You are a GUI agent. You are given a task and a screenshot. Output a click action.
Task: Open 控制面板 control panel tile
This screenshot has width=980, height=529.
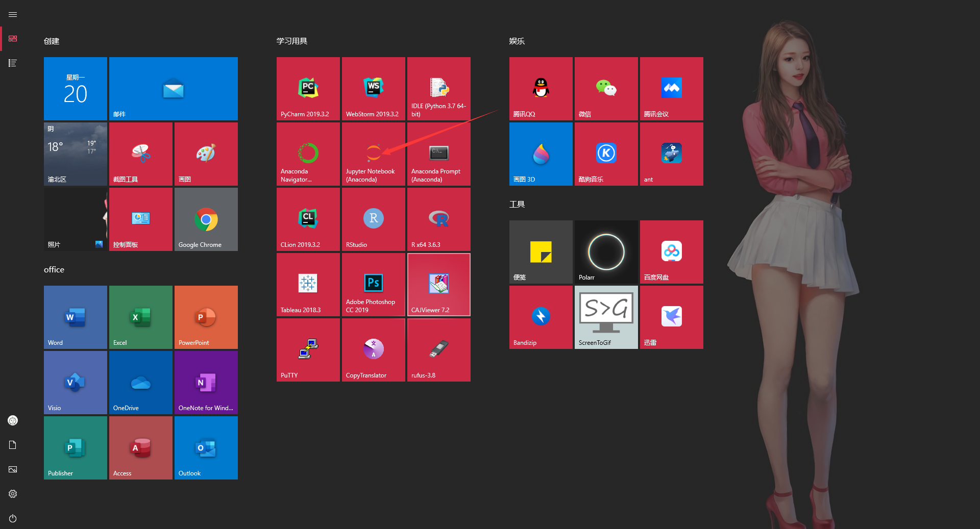[x=141, y=219]
